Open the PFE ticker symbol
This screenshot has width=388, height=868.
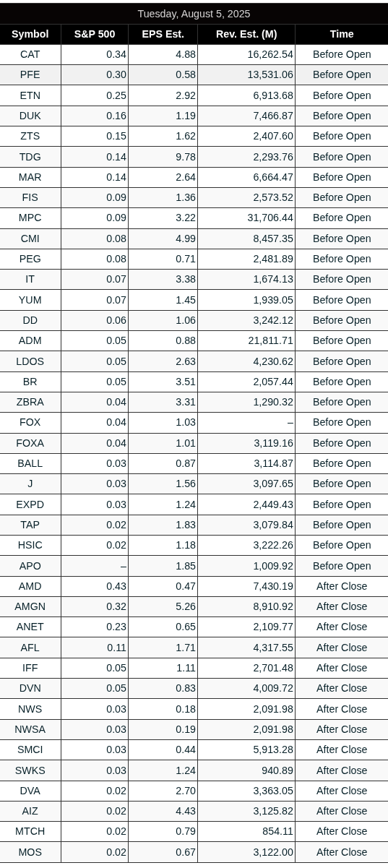click(30, 74)
